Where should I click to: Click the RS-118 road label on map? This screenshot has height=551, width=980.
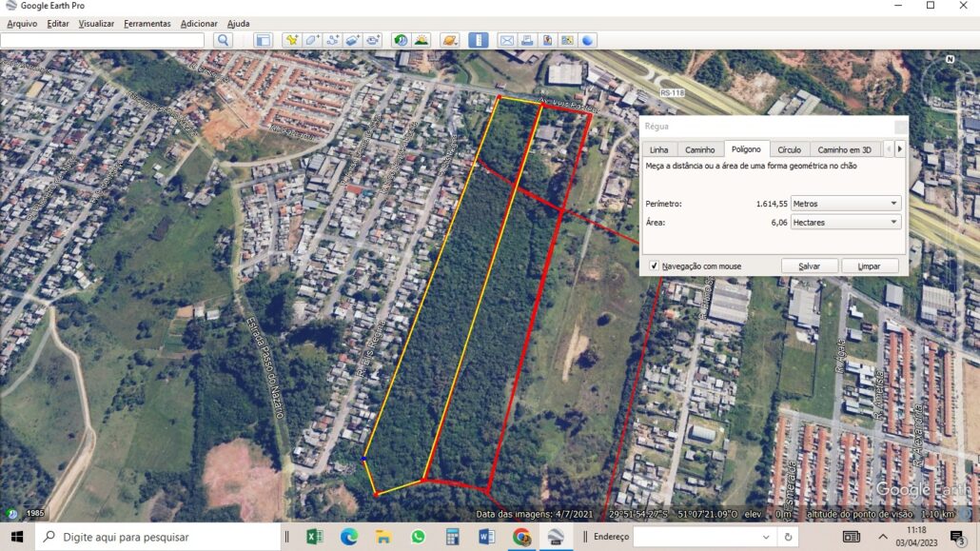point(672,92)
